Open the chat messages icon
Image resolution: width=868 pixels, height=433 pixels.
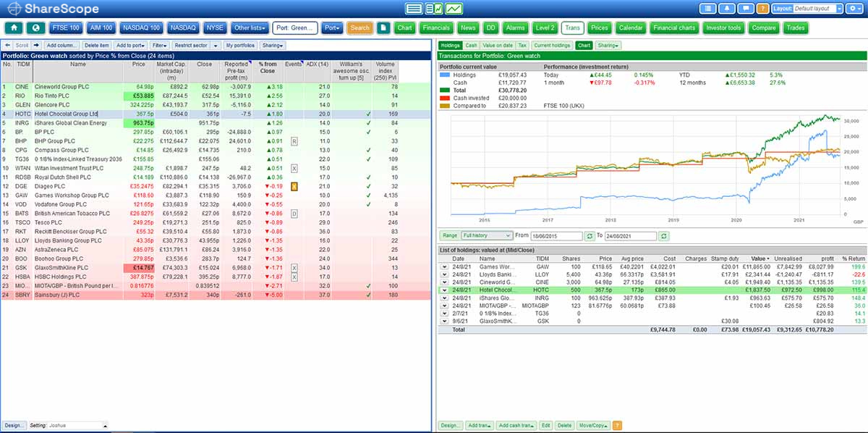click(x=744, y=9)
